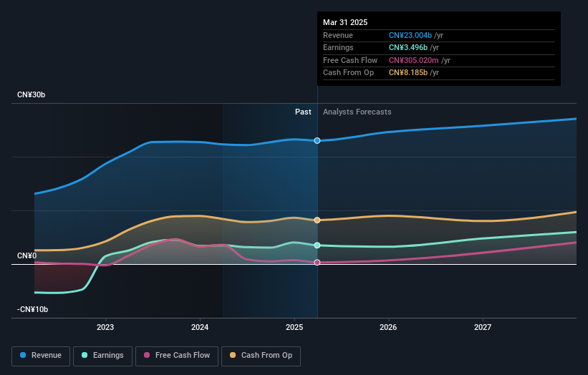
Task: Click the pink Free Cash Flow legend dot
Action: click(147, 355)
